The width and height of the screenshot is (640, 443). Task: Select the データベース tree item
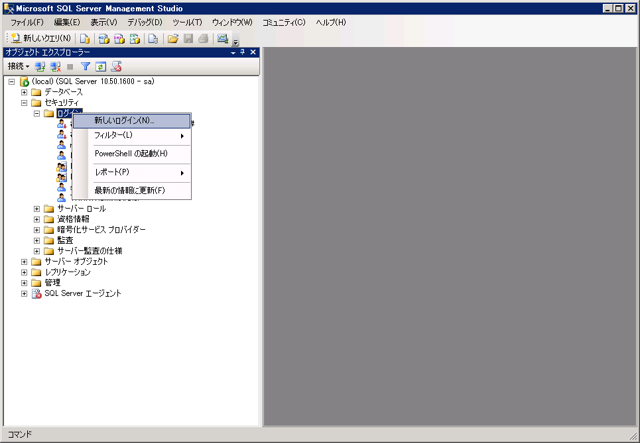64,92
